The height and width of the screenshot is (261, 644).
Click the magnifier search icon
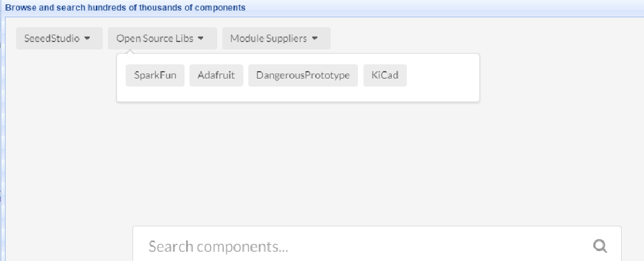pyautogui.click(x=600, y=246)
